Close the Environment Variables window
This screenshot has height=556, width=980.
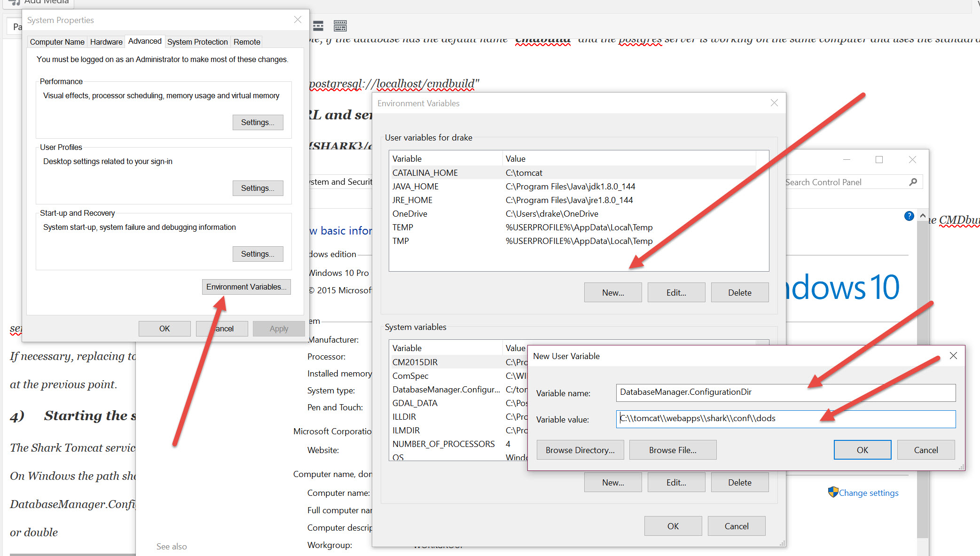pos(774,103)
